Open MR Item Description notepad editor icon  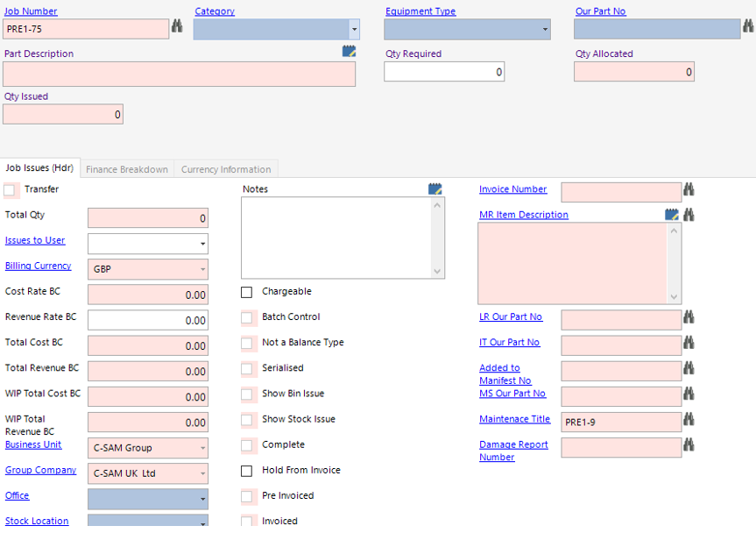(x=672, y=214)
